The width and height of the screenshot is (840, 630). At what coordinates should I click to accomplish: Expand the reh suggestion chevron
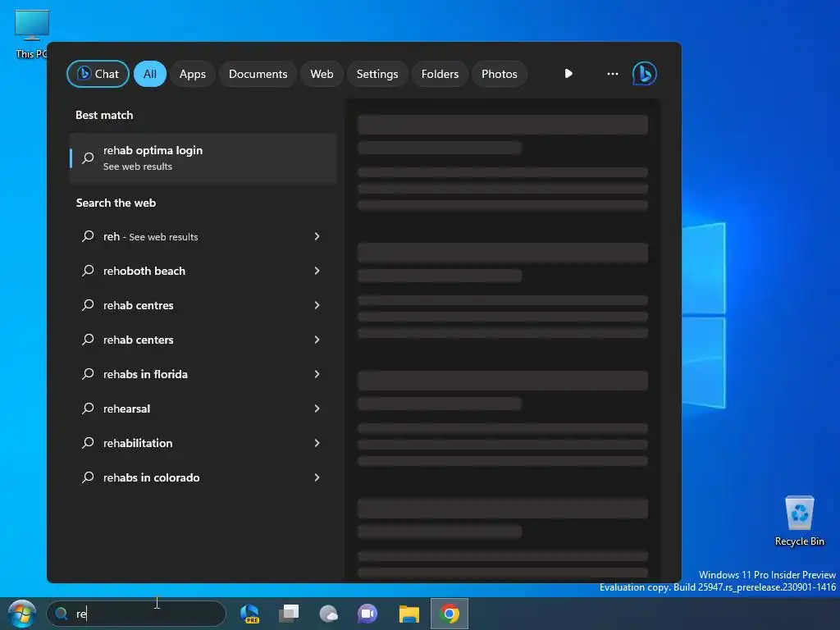pyautogui.click(x=317, y=236)
